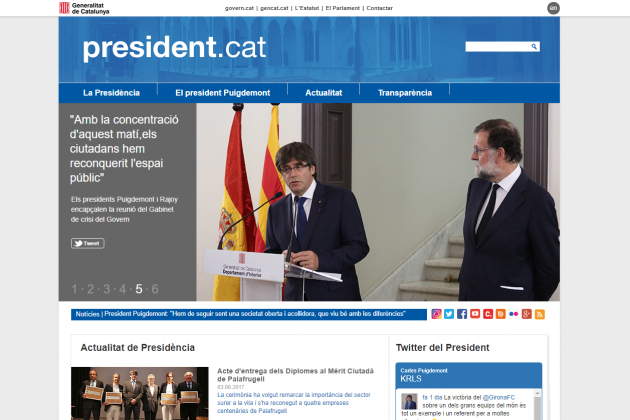Open the @GironaFC mention in the tweet

(x=499, y=397)
